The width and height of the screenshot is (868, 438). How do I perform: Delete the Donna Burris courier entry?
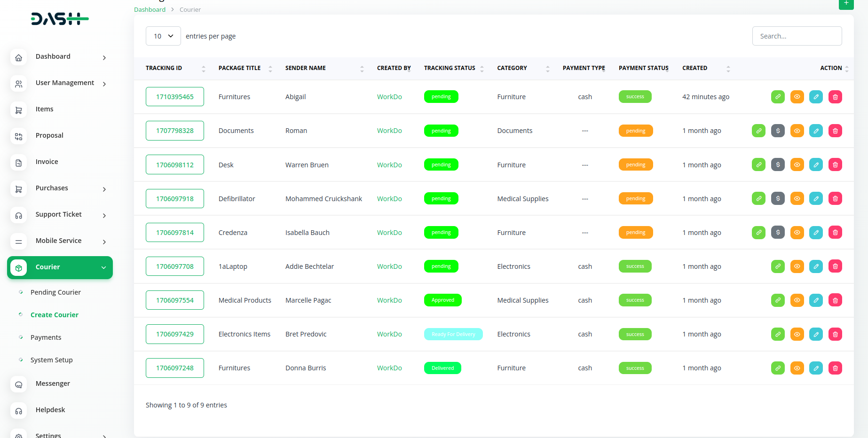click(835, 368)
